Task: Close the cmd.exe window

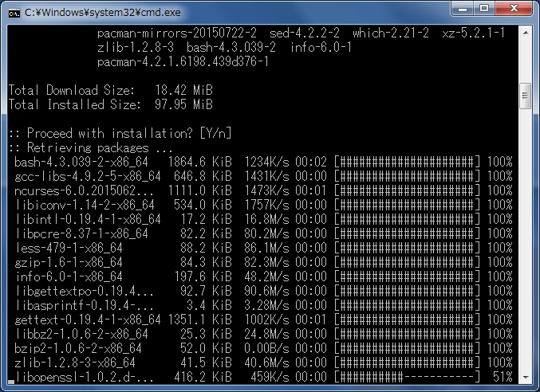Action: pos(514,8)
